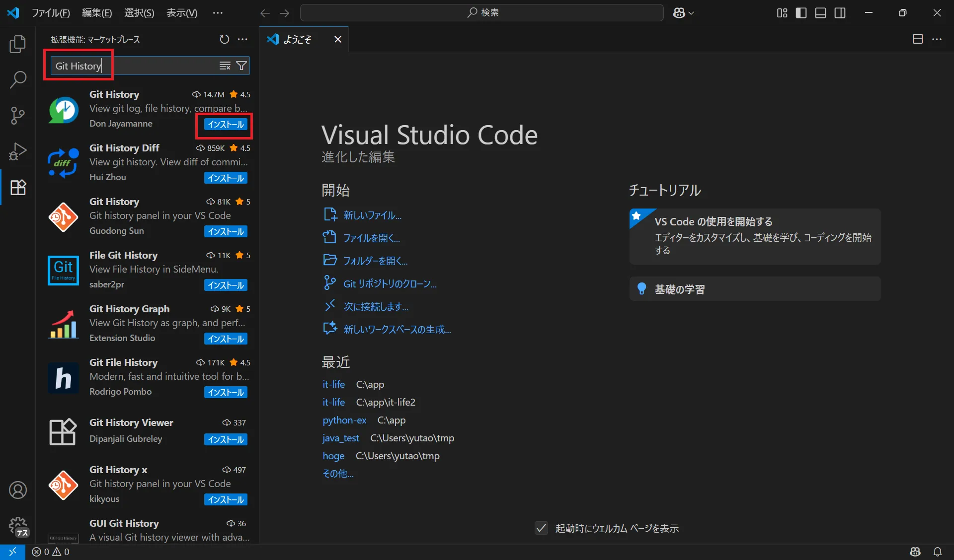Click Git リポジトリのクローン... link
Screen dimensions: 954x560
(x=390, y=283)
